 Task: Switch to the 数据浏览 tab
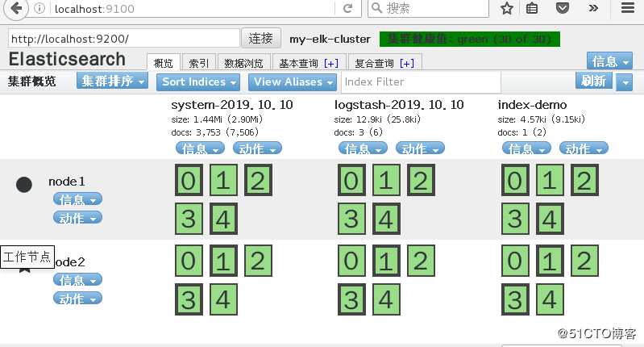[244, 62]
